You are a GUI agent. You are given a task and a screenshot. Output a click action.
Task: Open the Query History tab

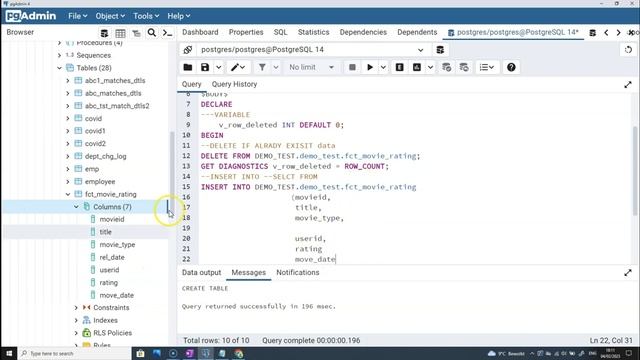(234, 84)
